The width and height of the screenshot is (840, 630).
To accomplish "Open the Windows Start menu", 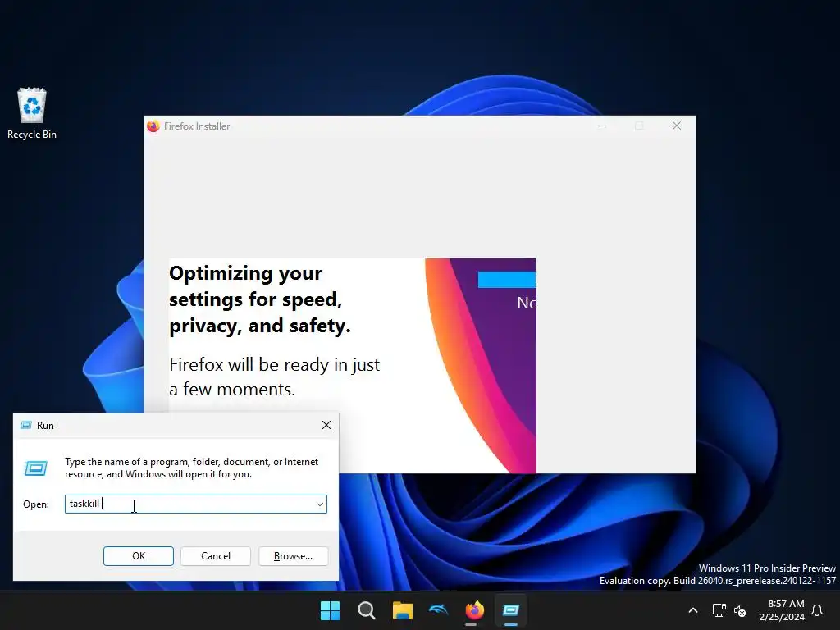I will tap(330, 610).
